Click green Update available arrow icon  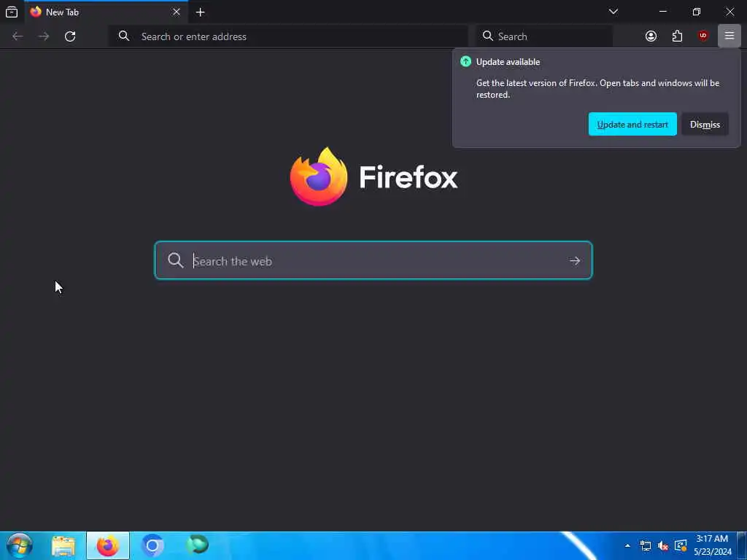[x=465, y=61]
